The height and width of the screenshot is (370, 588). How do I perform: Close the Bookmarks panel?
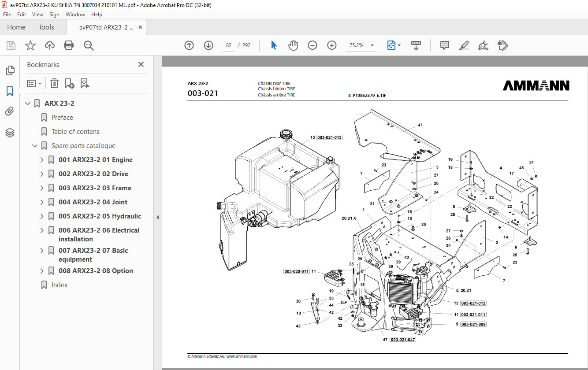click(x=141, y=64)
